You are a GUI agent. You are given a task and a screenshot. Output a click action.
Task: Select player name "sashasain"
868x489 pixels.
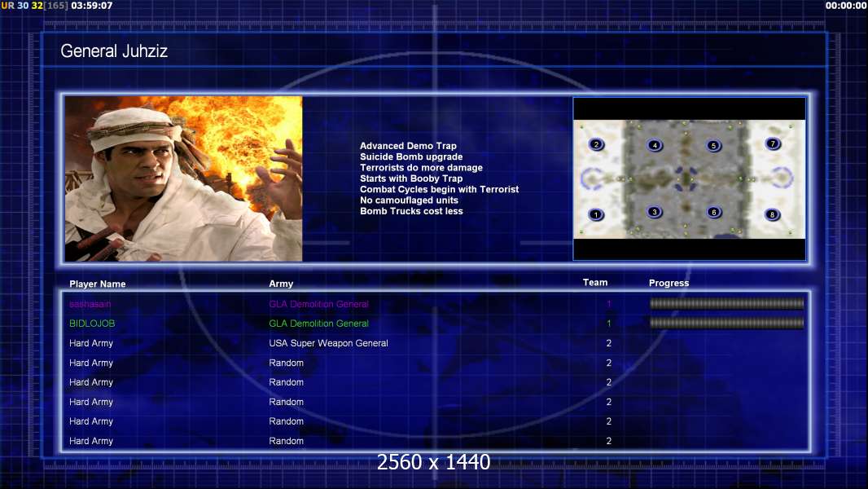click(x=90, y=304)
